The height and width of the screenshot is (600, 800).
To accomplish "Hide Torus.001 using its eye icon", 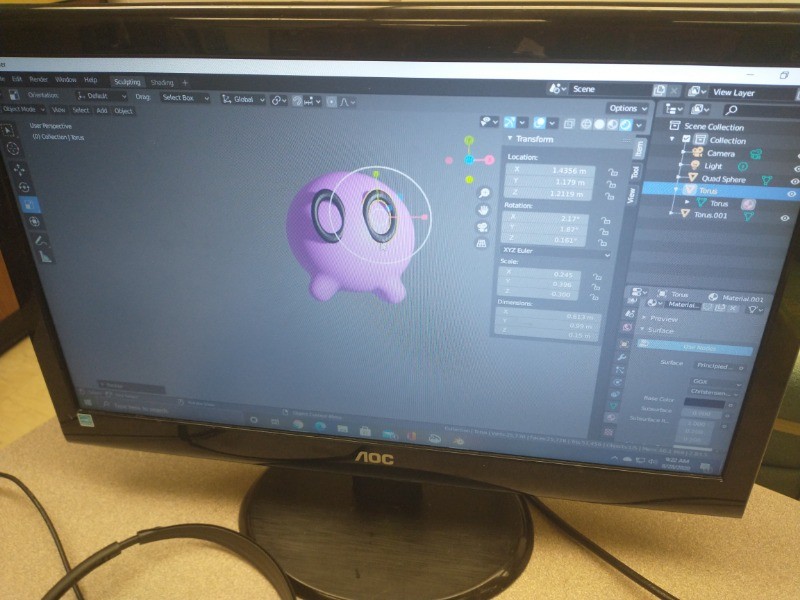I will (x=785, y=218).
